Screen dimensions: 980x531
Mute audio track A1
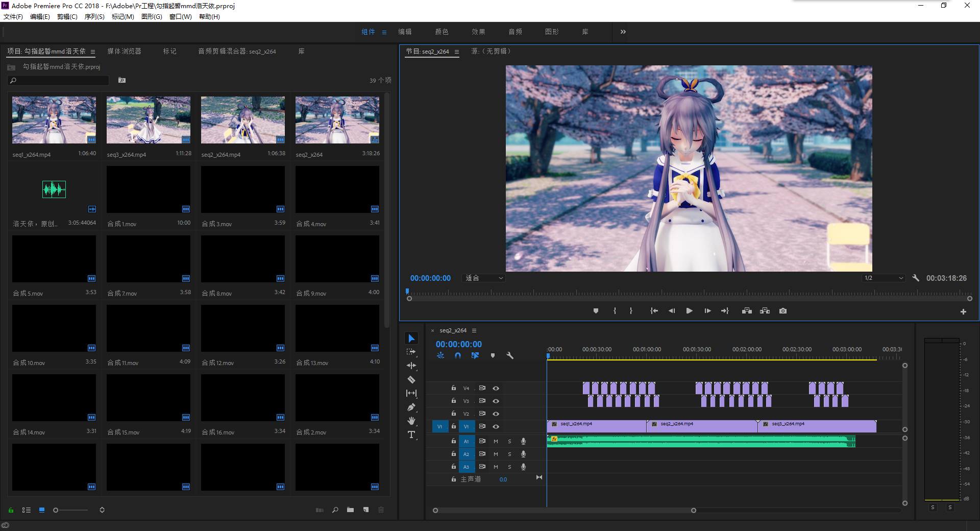pos(496,441)
